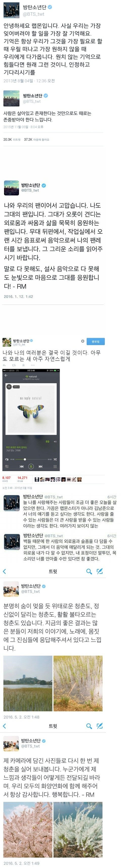
Task: Open the 37.2K 마음에 들어요 likes list
Action: pos(36,140)
